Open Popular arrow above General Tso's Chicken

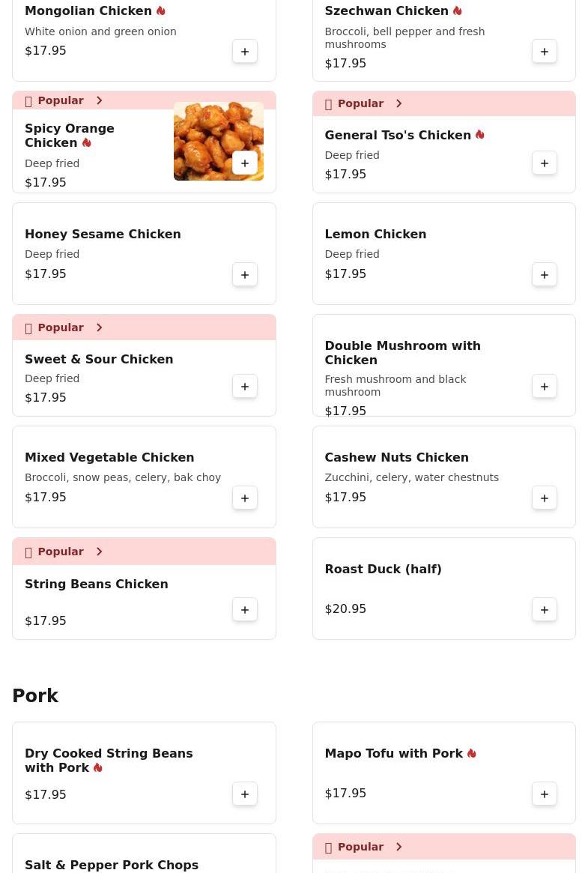[398, 103]
